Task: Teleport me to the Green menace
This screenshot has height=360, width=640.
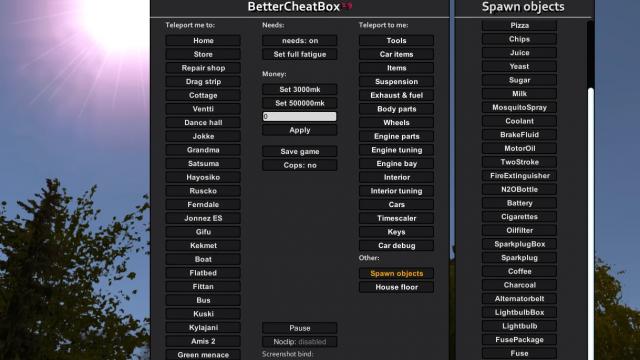Action: pyautogui.click(x=203, y=355)
